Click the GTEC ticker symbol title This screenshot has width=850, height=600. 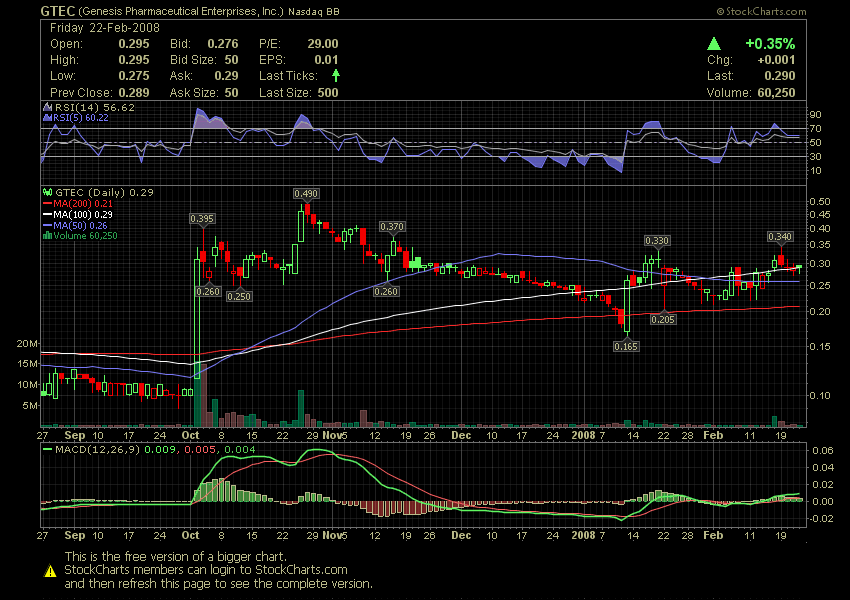(x=53, y=11)
